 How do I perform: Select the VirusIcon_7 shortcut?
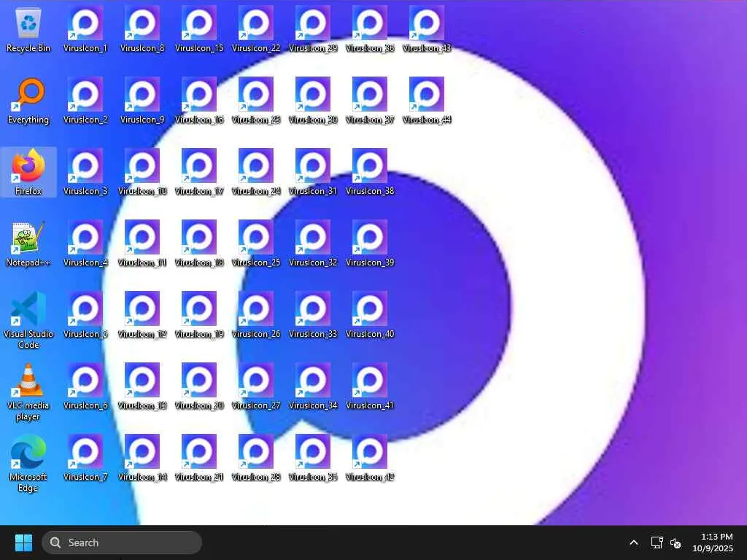(x=86, y=458)
